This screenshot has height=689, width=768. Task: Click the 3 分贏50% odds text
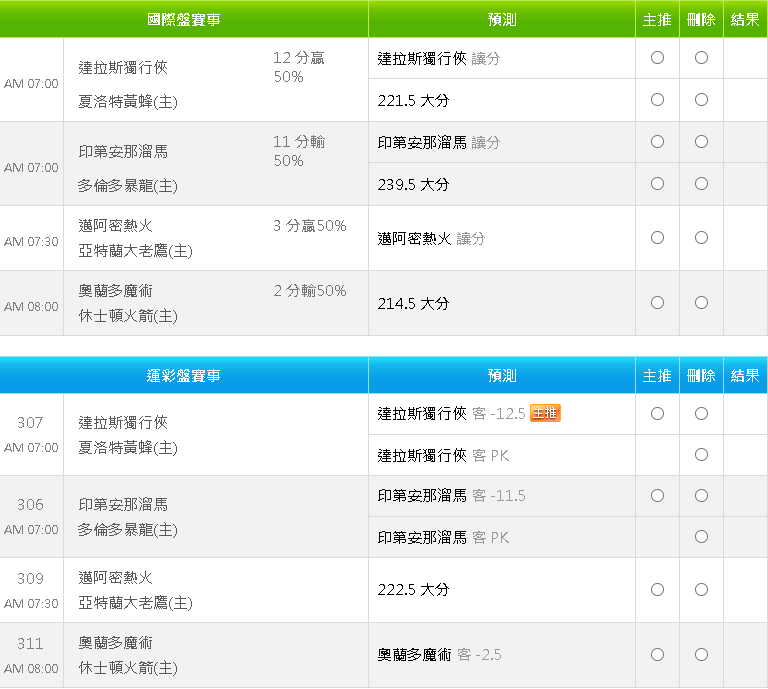pyautogui.click(x=310, y=226)
